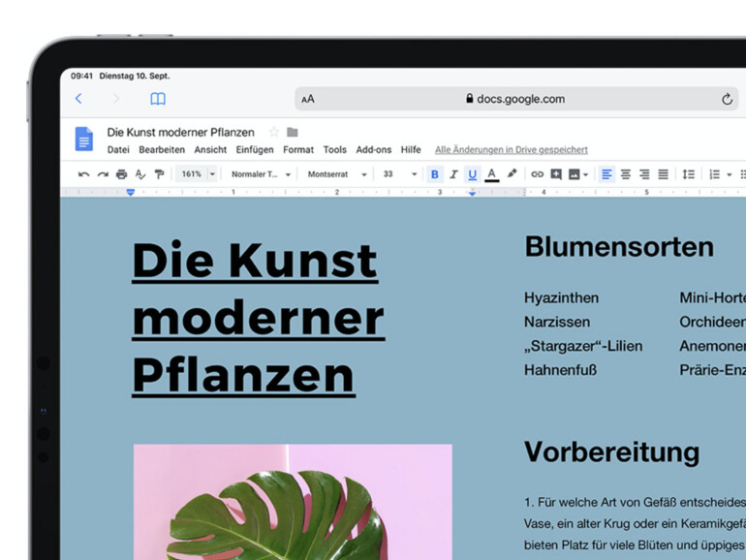The height and width of the screenshot is (560, 746).
Task: Open the Datei menu
Action: (x=118, y=150)
